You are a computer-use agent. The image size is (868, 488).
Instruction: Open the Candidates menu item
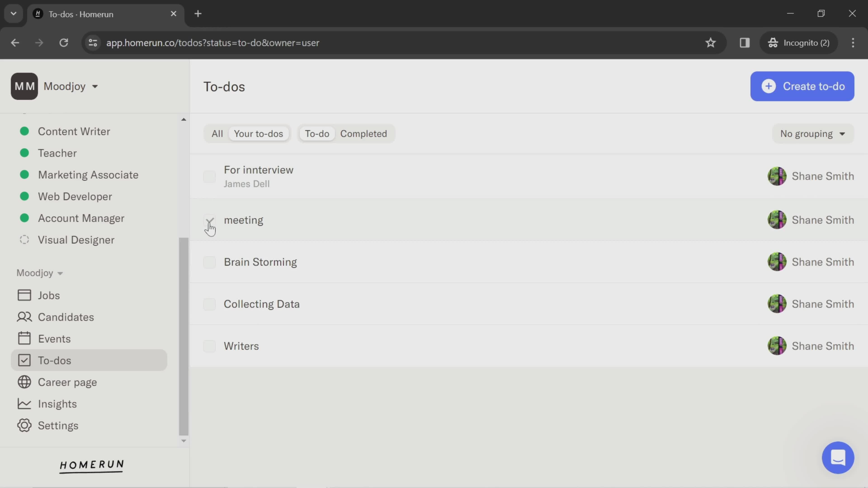[x=89, y=317]
